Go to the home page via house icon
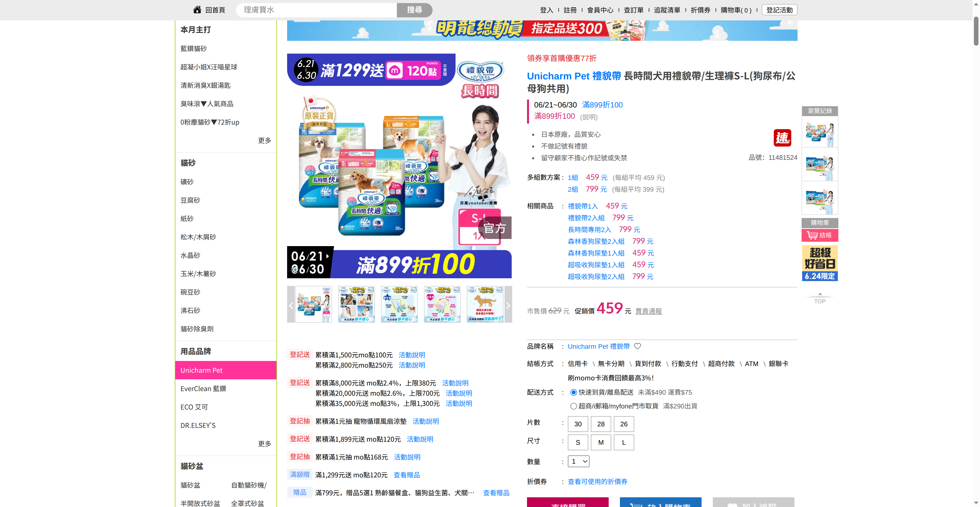The width and height of the screenshot is (980, 507). pos(197,9)
